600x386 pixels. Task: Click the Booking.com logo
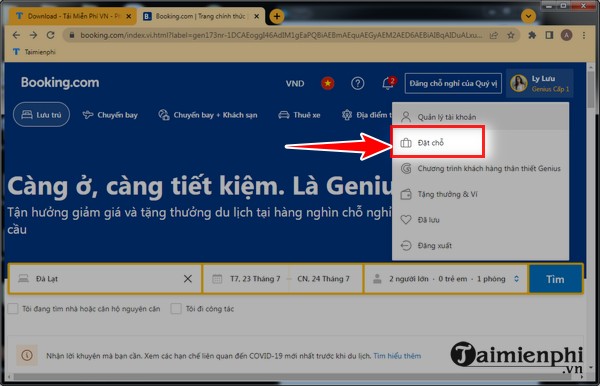click(60, 82)
